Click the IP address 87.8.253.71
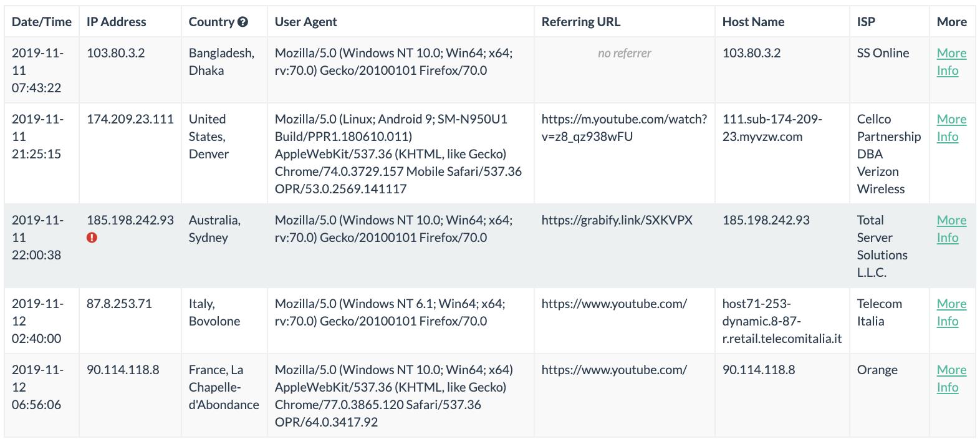The width and height of the screenshot is (980, 444). (119, 304)
